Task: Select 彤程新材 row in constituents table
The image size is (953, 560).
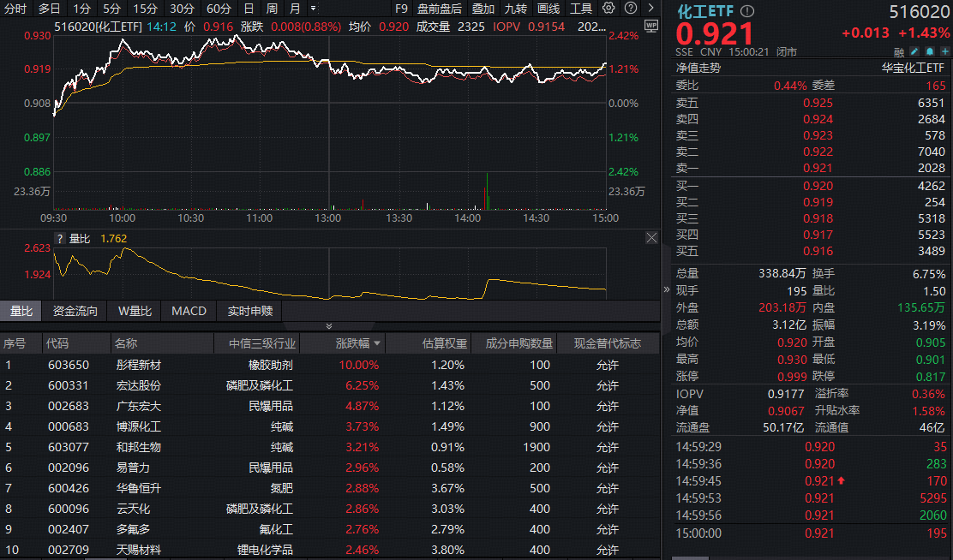Action: click(139, 364)
